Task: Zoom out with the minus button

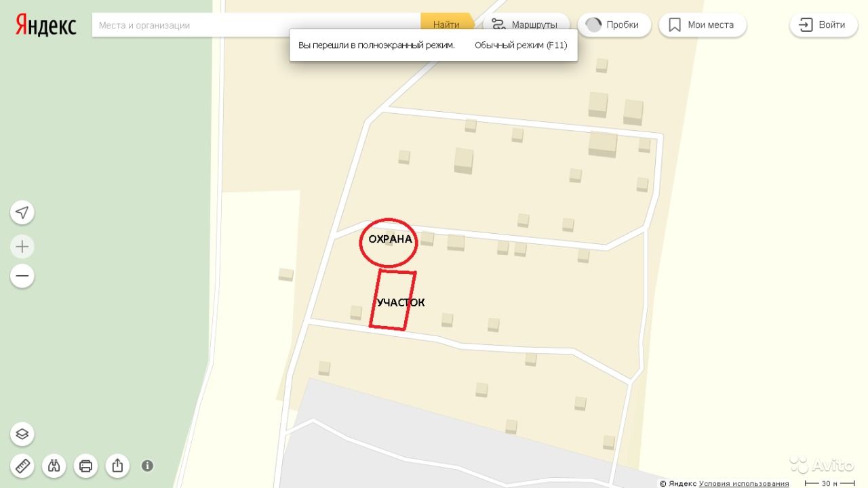Action: click(22, 276)
